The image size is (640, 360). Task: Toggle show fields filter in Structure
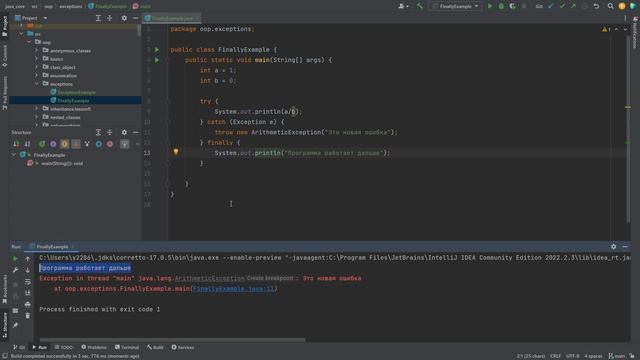[x=64, y=144]
